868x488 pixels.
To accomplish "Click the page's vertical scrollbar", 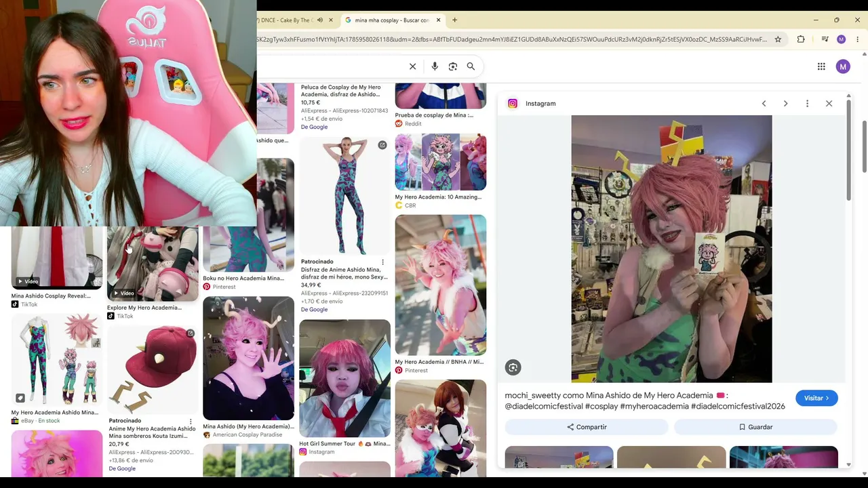I will tap(865, 146).
